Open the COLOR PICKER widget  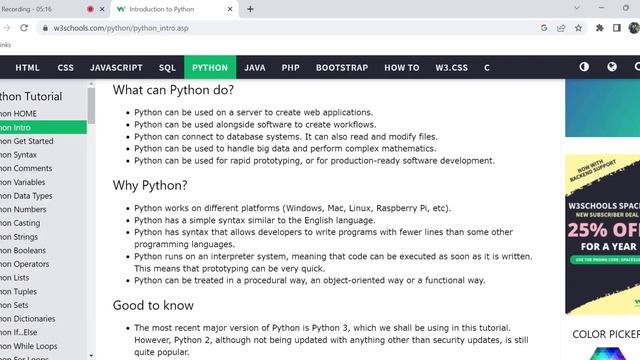coord(606,334)
